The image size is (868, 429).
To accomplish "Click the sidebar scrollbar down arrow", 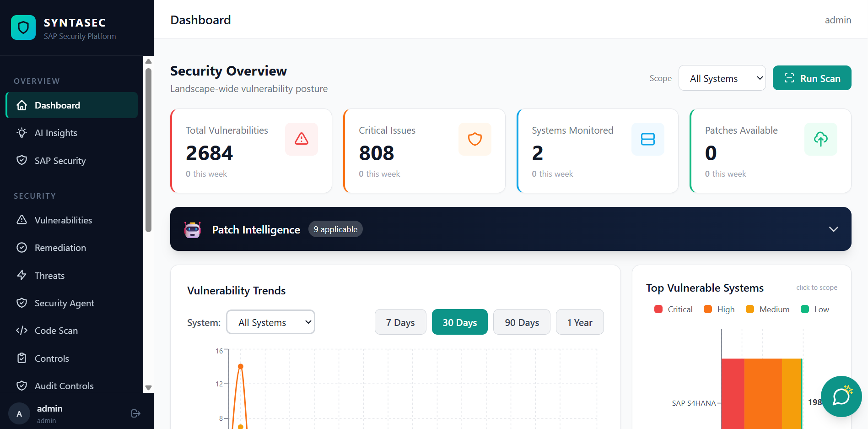I will [148, 388].
